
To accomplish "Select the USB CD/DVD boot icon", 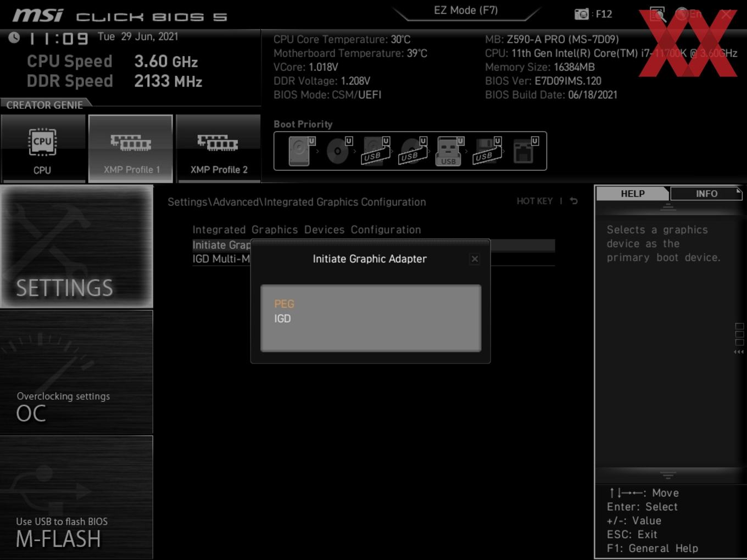I will tap(413, 151).
